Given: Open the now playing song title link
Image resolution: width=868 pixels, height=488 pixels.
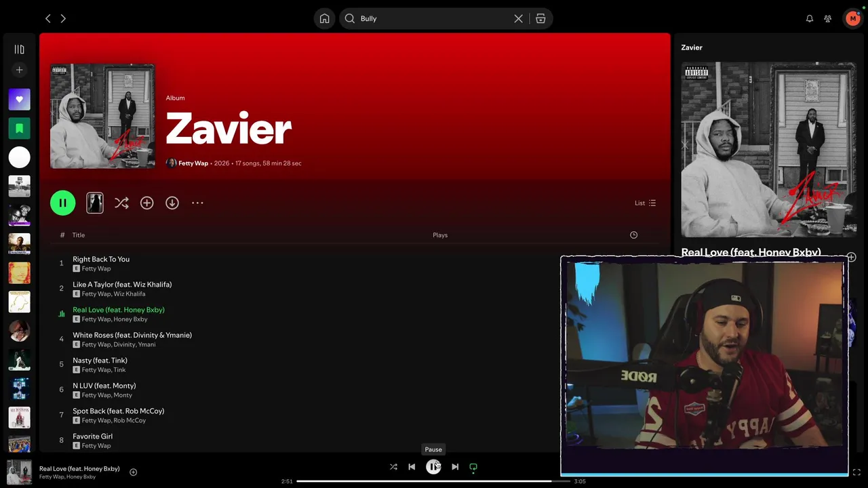Looking at the screenshot, I should pos(79,469).
